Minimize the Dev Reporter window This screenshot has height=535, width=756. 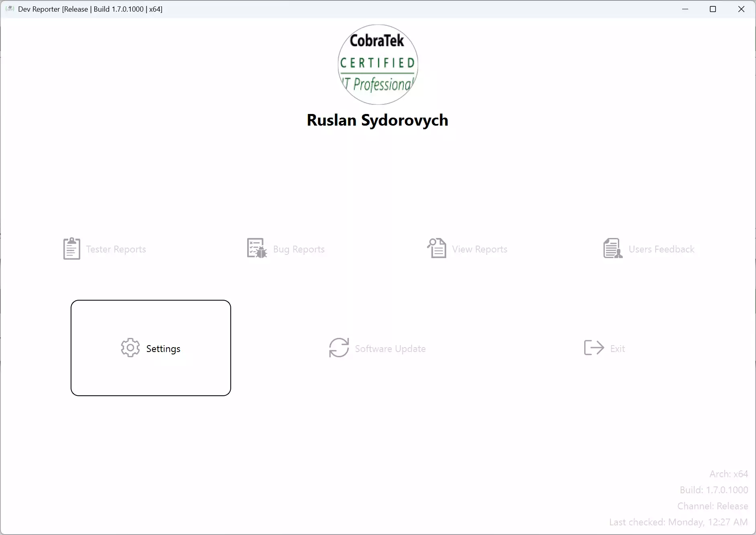click(685, 9)
